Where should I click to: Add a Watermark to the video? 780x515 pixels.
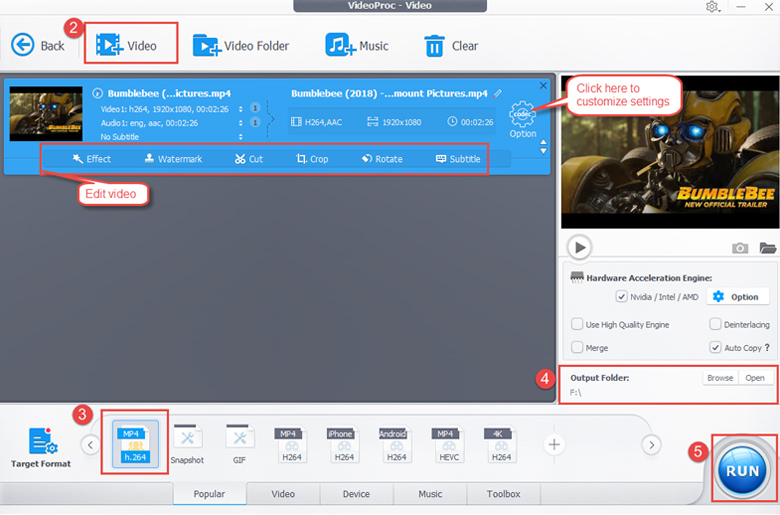(x=173, y=159)
